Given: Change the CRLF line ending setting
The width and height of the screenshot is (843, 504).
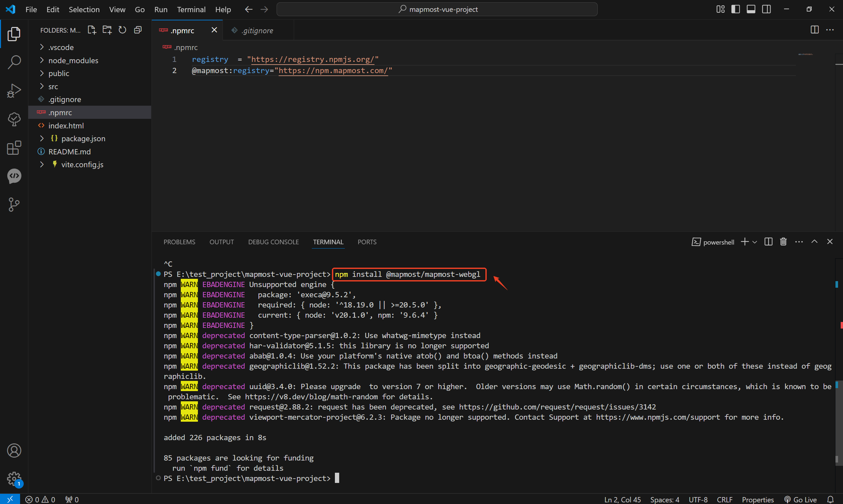Looking at the screenshot, I should point(724,499).
